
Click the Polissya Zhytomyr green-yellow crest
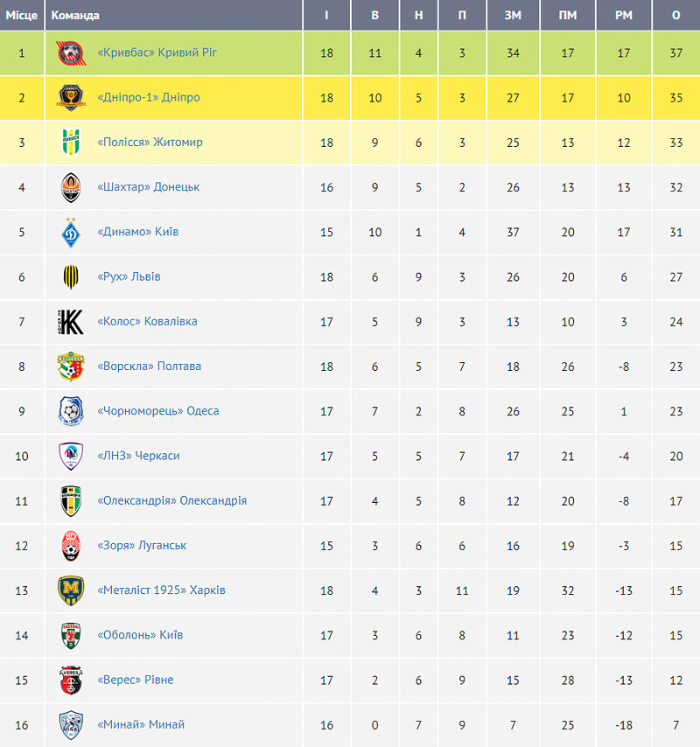71,142
